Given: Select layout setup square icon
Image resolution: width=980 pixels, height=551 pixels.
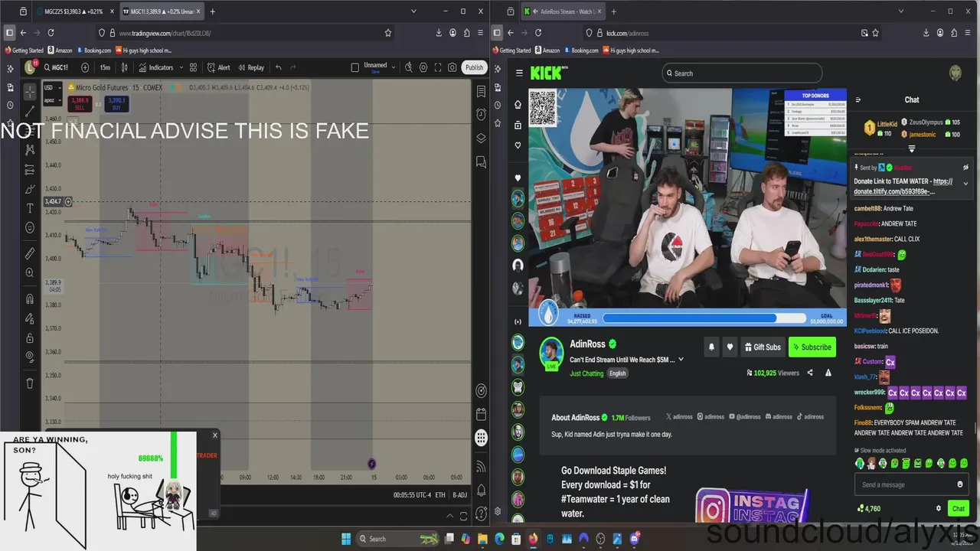Looking at the screenshot, I should (354, 67).
